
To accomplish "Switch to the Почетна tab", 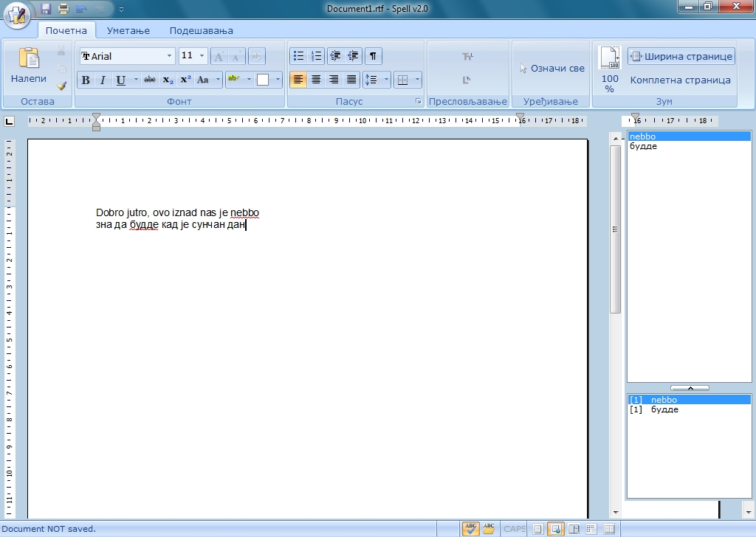I will [x=66, y=30].
